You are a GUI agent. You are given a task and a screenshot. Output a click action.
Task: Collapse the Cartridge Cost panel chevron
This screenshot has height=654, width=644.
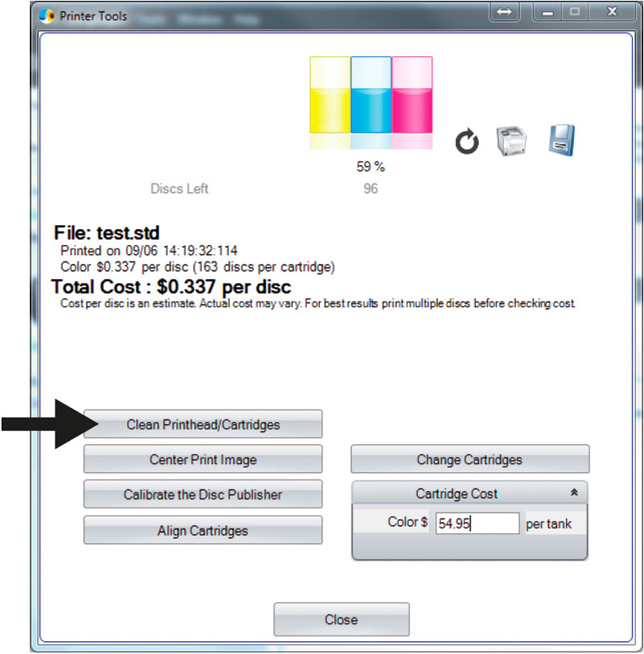[574, 492]
